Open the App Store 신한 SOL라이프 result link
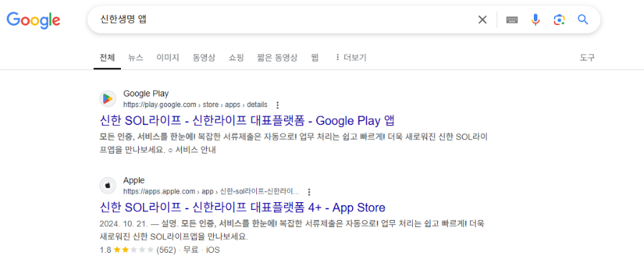644x265 pixels. coord(243,207)
